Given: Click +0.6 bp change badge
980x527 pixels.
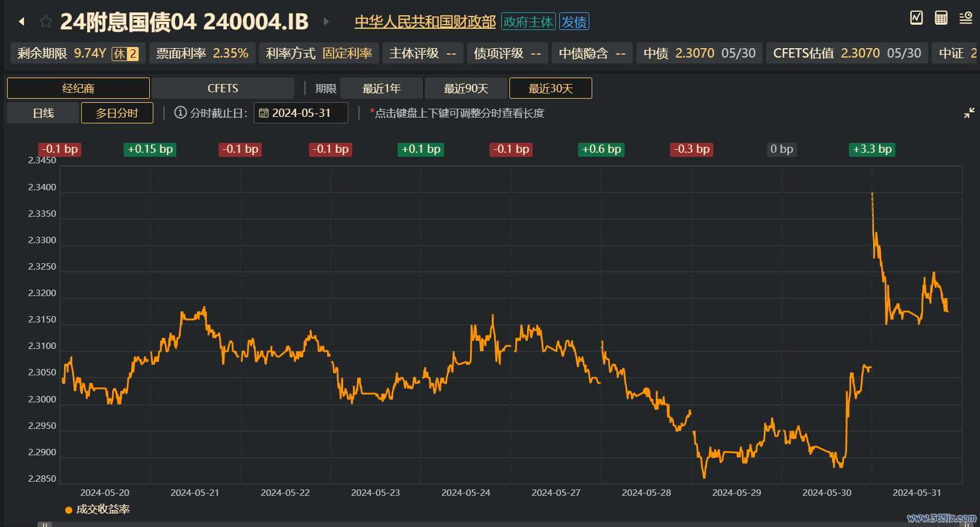Looking at the screenshot, I should [x=602, y=149].
